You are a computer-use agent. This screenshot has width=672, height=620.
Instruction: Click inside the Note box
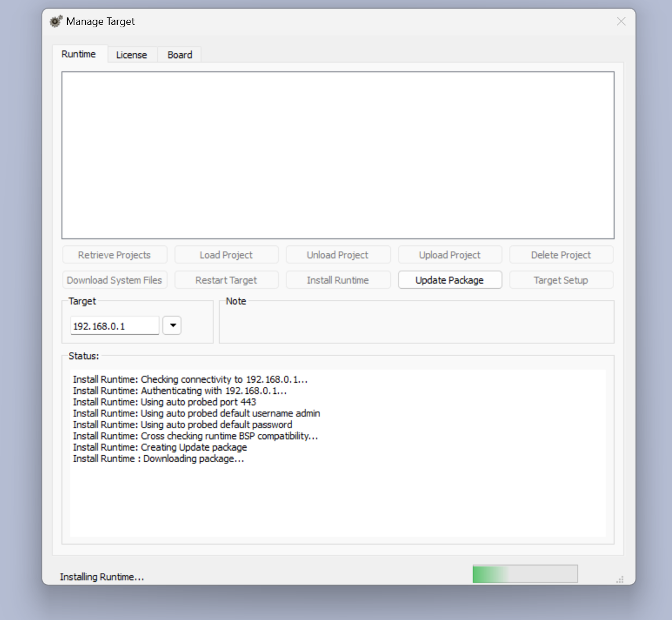[x=416, y=322]
